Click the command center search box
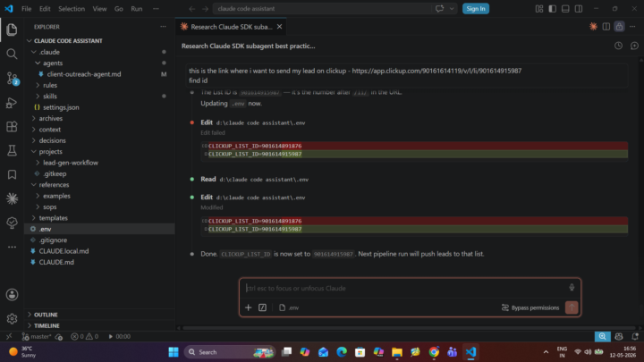The height and width of the screenshot is (362, 644). point(322,9)
